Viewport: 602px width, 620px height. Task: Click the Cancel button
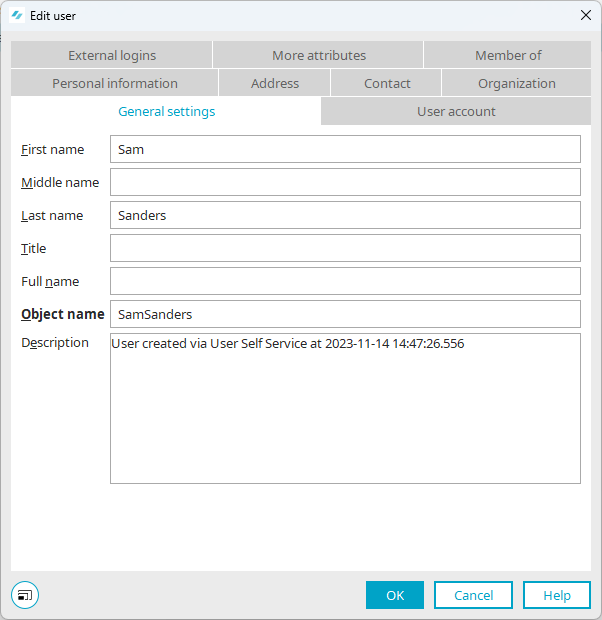click(x=473, y=595)
